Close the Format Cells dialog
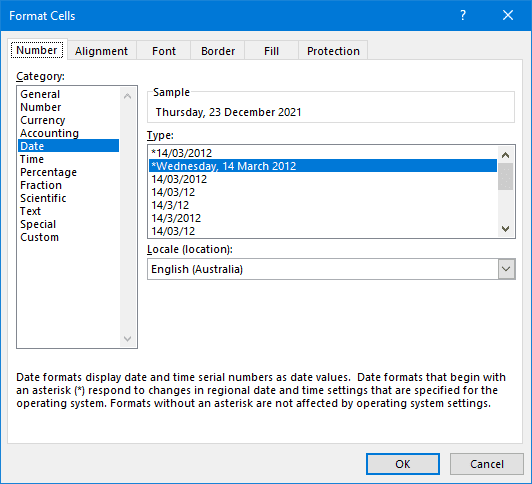 [508, 15]
